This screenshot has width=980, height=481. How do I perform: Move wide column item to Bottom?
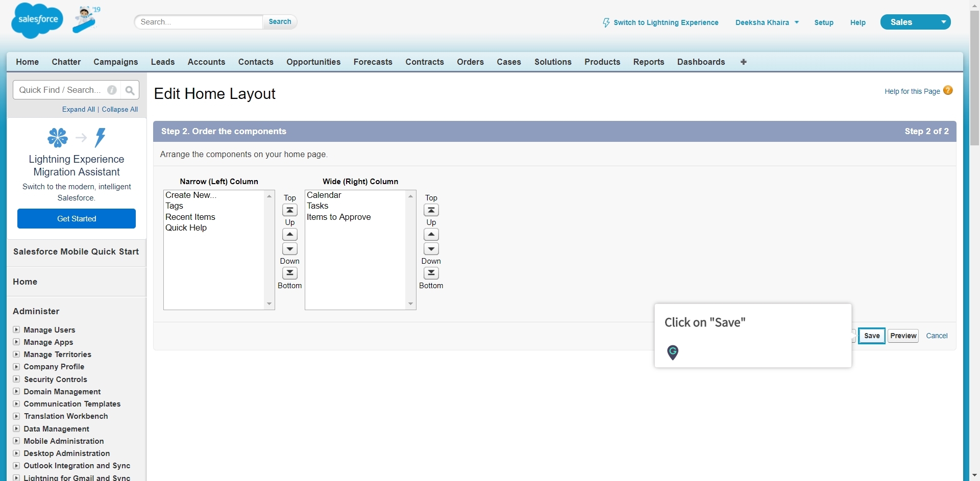point(431,273)
